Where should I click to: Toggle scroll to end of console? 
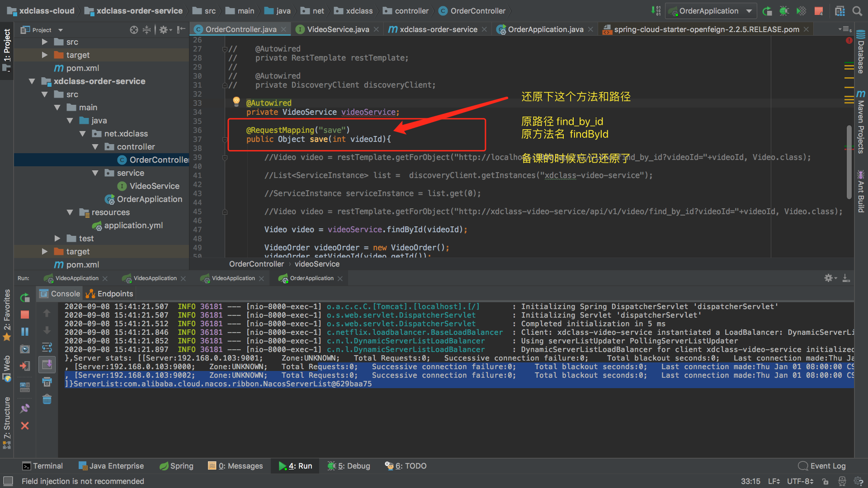[47, 365]
